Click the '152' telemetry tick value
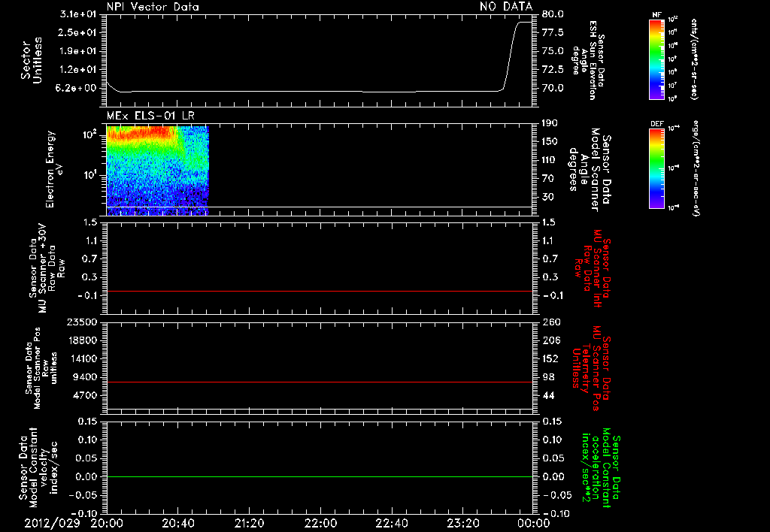The height and width of the screenshot is (532, 770). tap(550, 358)
